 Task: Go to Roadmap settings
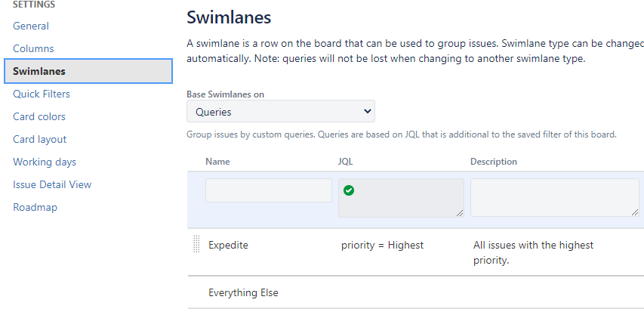pos(35,207)
